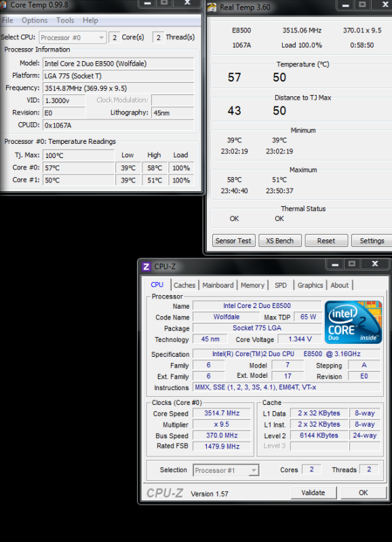The image size is (392, 542).
Task: Click the Core #1 High value 51°C
Action: point(155,180)
